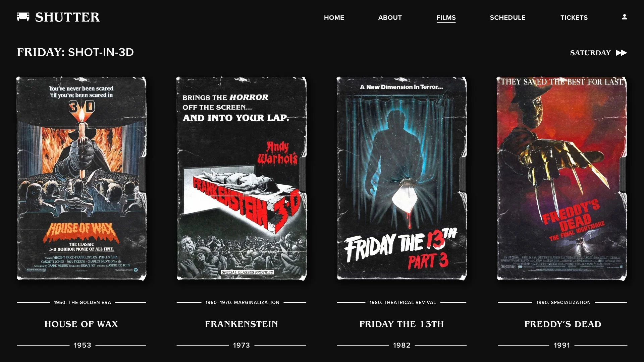Viewport: 644px width, 362px height.
Task: Click the HOUSE OF WAX film title
Action: tap(82, 324)
